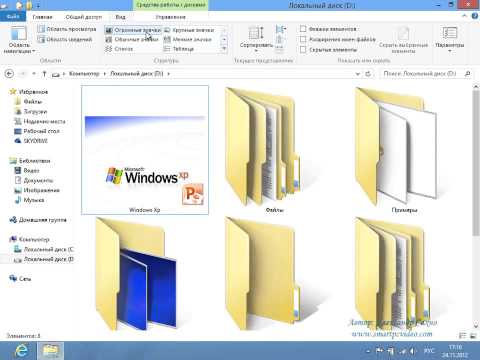480x360 pixels.
Task: Select the folder containing blue pictures
Action: tap(136, 274)
